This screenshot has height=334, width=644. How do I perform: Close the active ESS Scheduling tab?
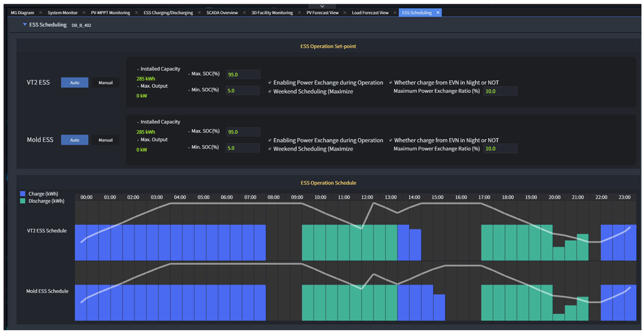point(438,12)
